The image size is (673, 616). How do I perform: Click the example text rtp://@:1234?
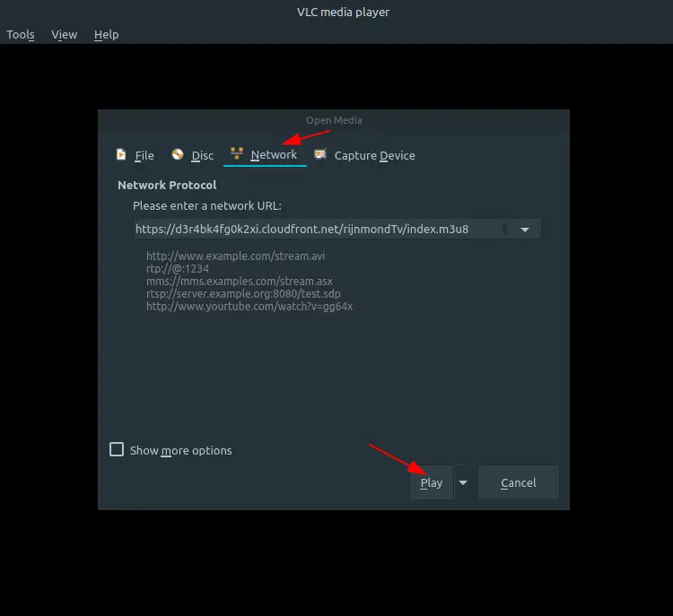coord(178,268)
